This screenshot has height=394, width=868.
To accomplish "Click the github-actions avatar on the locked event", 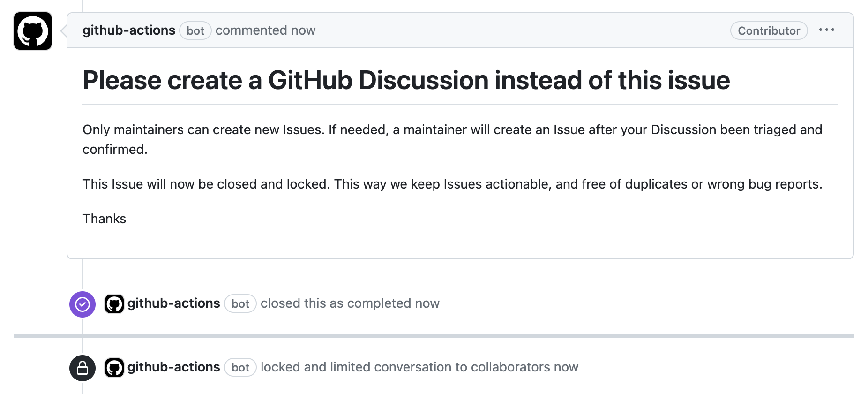I will click(x=114, y=368).
